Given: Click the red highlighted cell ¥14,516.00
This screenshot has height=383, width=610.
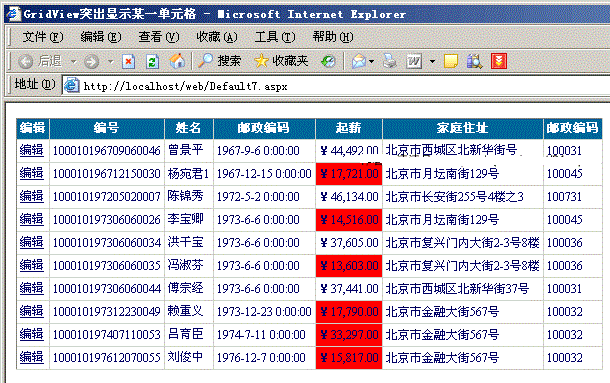Looking at the screenshot, I should pyautogui.click(x=349, y=220).
